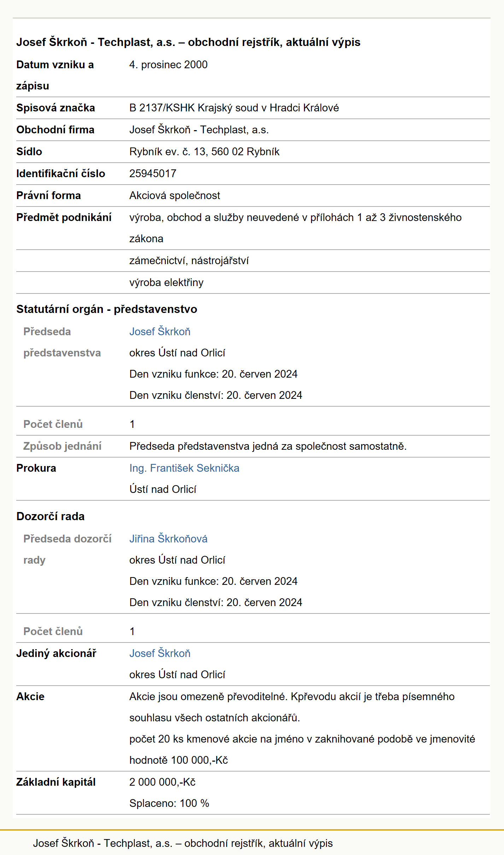
Task: Click the zámečnictví, nástrojářství entry
Action: [x=189, y=261]
